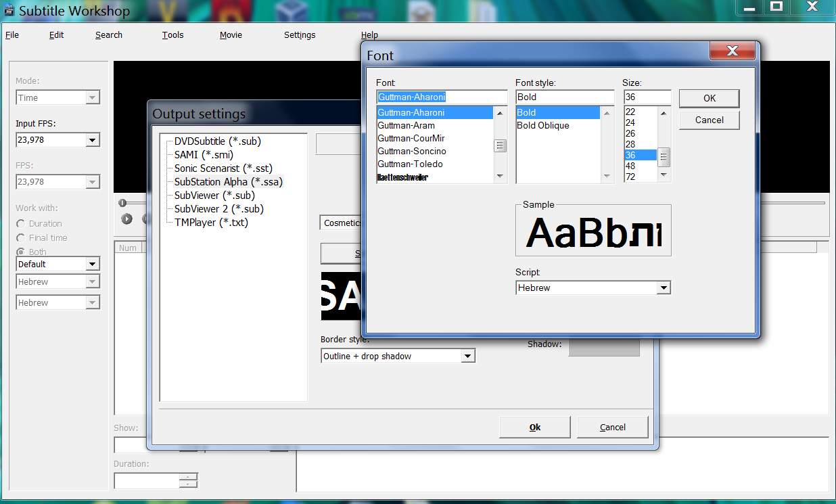Open the Tools menu
This screenshot has height=504, width=836.
(x=173, y=35)
